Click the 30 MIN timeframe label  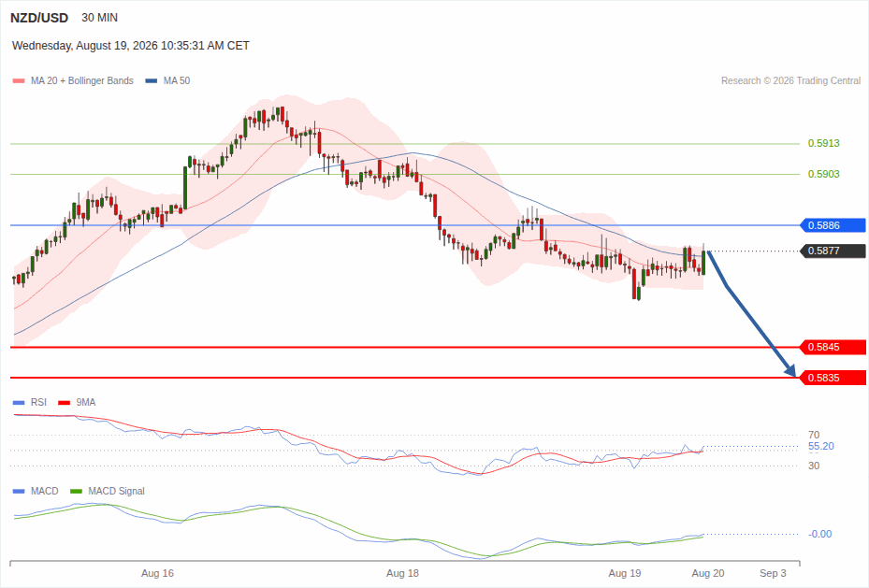point(100,18)
